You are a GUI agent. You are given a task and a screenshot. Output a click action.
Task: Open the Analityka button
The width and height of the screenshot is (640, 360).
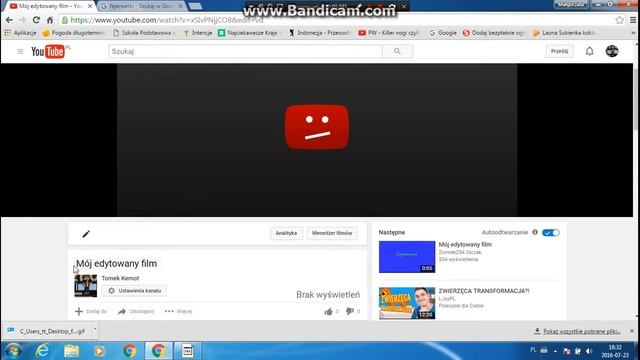(286, 233)
